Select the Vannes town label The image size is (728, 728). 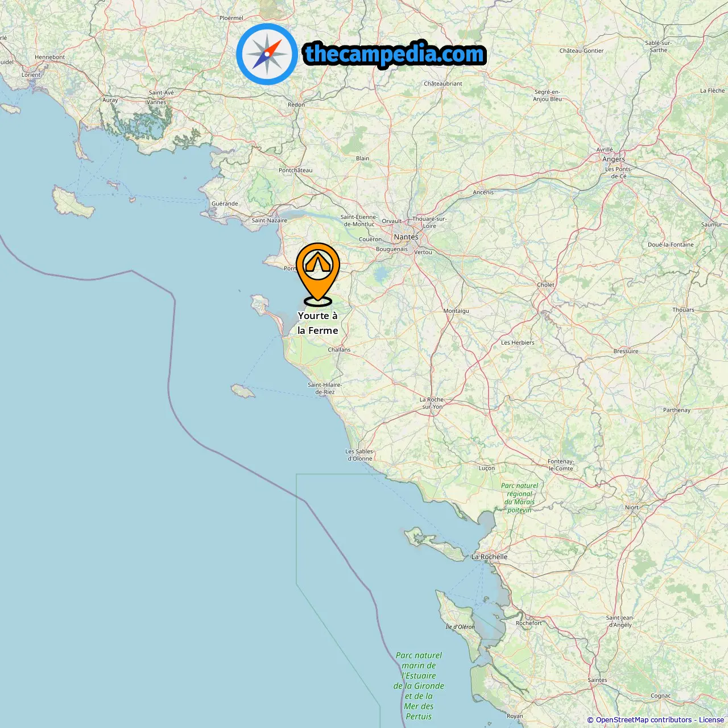pos(156,102)
